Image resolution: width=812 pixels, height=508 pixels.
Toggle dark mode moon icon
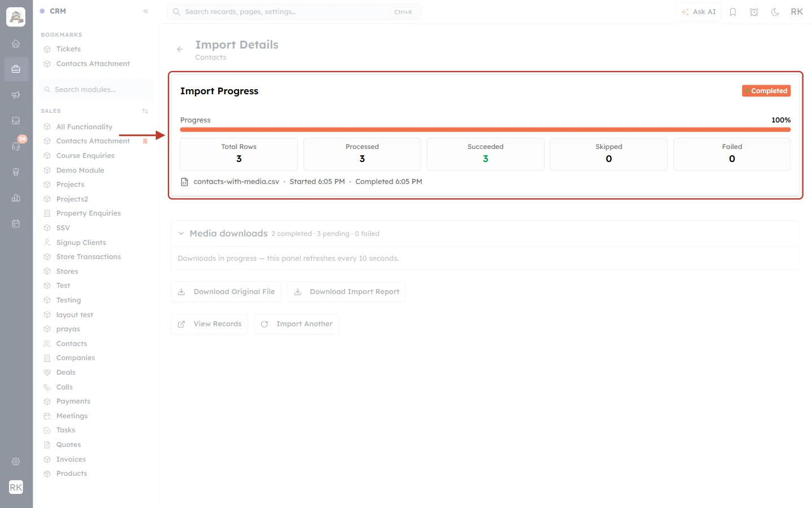(775, 12)
